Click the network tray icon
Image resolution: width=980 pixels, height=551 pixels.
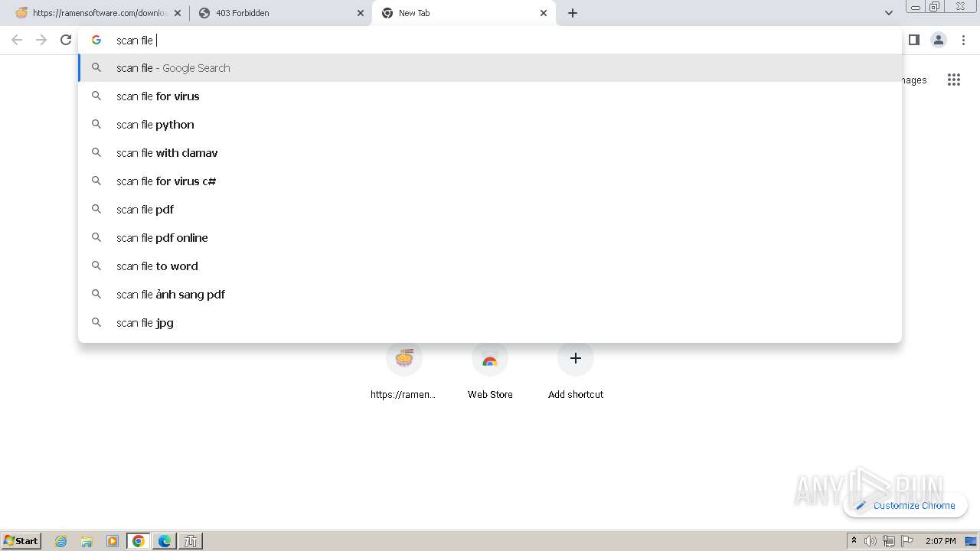point(889,541)
